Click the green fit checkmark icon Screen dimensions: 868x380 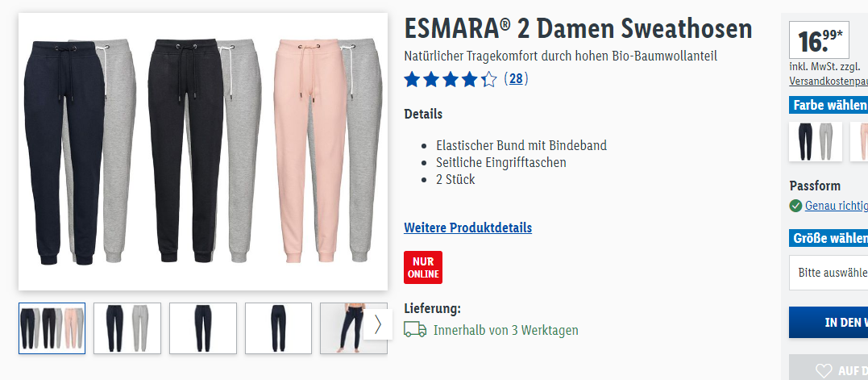click(x=795, y=206)
